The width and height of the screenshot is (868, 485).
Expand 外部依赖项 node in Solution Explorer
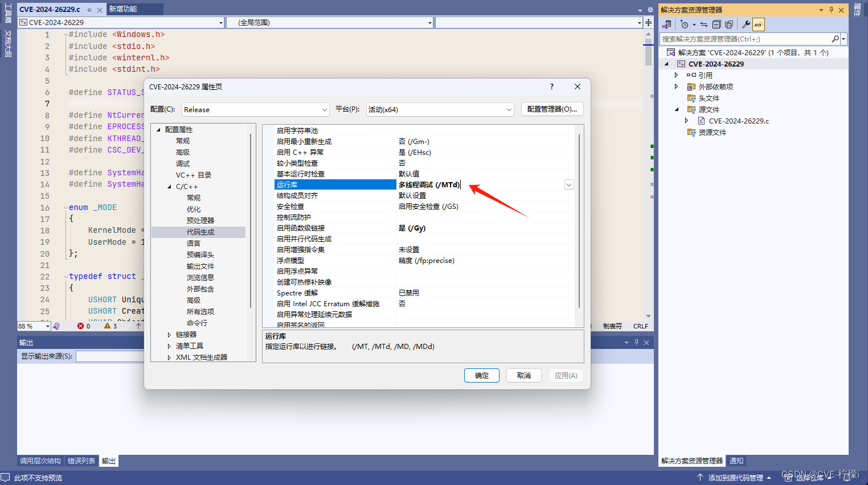(x=676, y=87)
